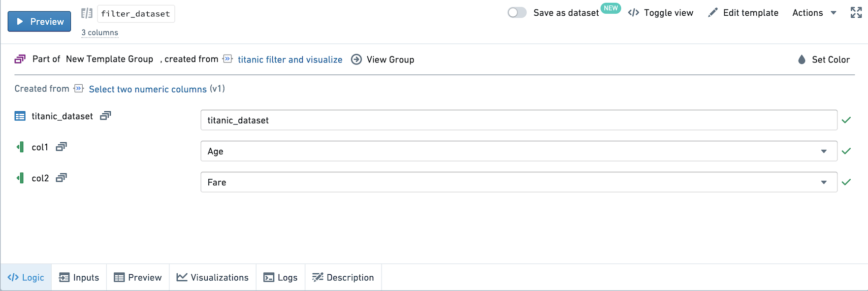The width and height of the screenshot is (868, 291).
Task: Open the Description tab
Action: click(x=343, y=277)
